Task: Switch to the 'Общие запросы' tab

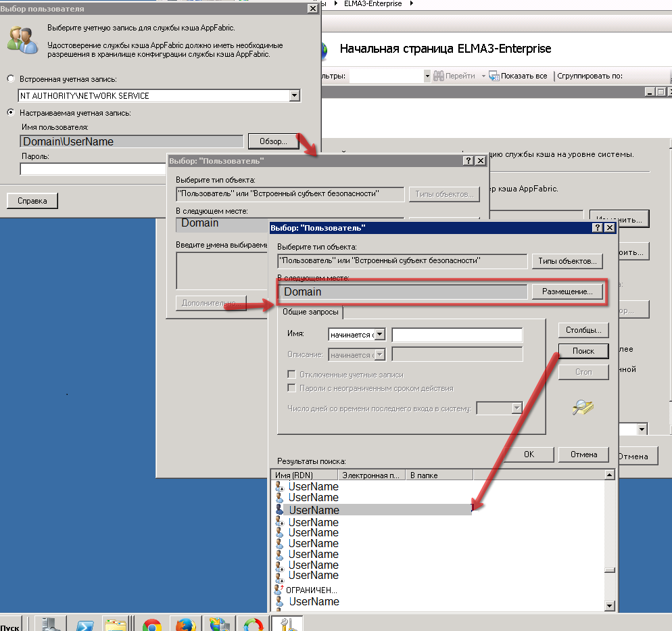Action: tap(310, 312)
